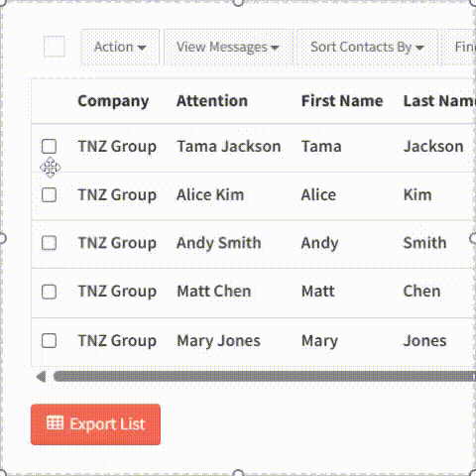
Task: Click first name cell Alice
Action: 318,194
